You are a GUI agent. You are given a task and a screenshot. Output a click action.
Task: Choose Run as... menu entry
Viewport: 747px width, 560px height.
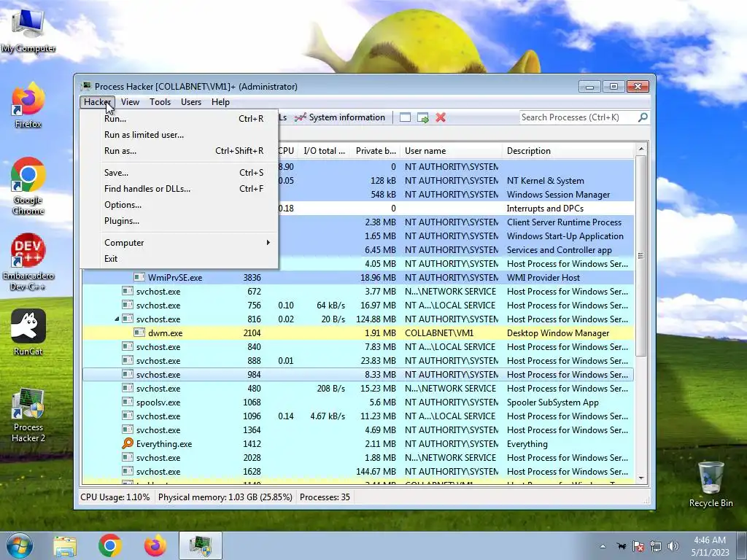pos(179,150)
